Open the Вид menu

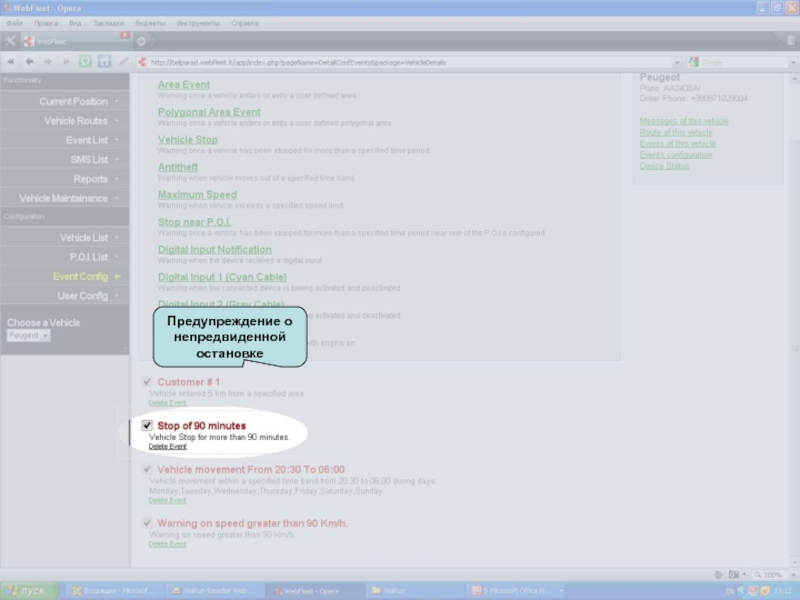(76, 23)
